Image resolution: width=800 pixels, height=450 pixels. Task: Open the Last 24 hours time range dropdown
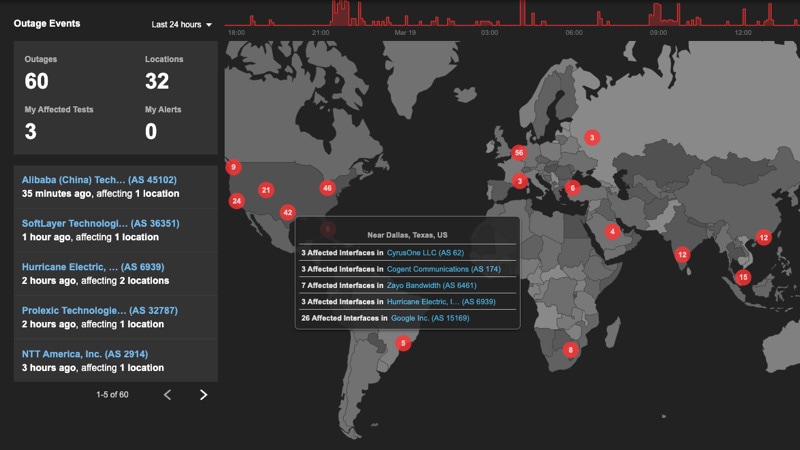coord(181,24)
